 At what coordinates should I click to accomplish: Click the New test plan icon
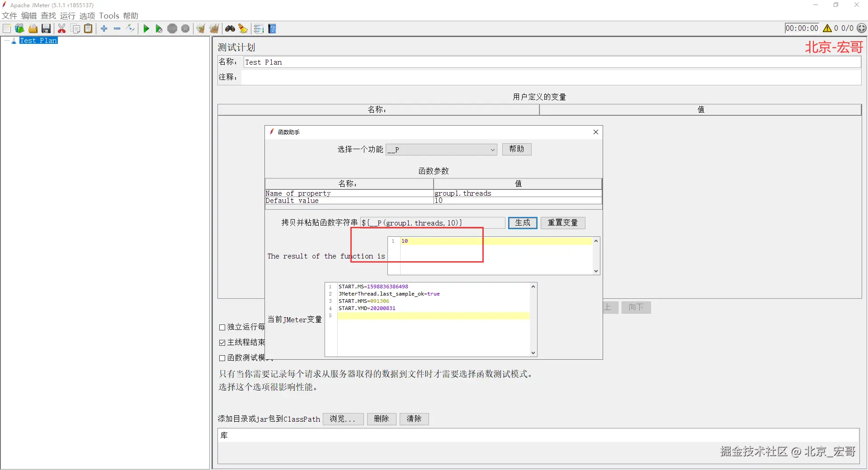[7, 28]
